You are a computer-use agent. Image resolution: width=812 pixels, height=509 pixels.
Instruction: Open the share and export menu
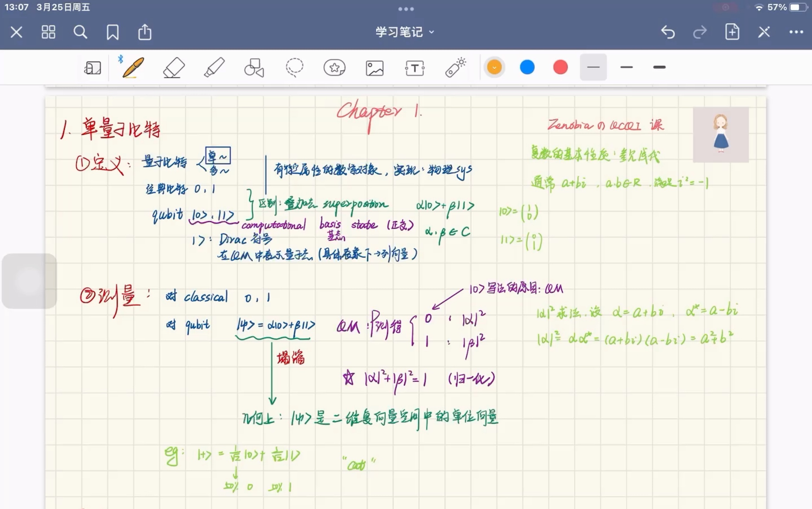[144, 32]
